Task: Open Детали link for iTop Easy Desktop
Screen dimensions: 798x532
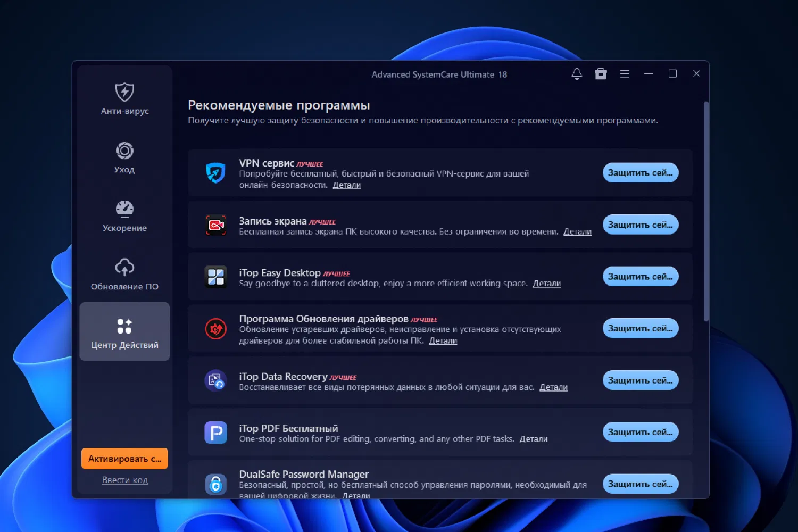Action: 547,284
